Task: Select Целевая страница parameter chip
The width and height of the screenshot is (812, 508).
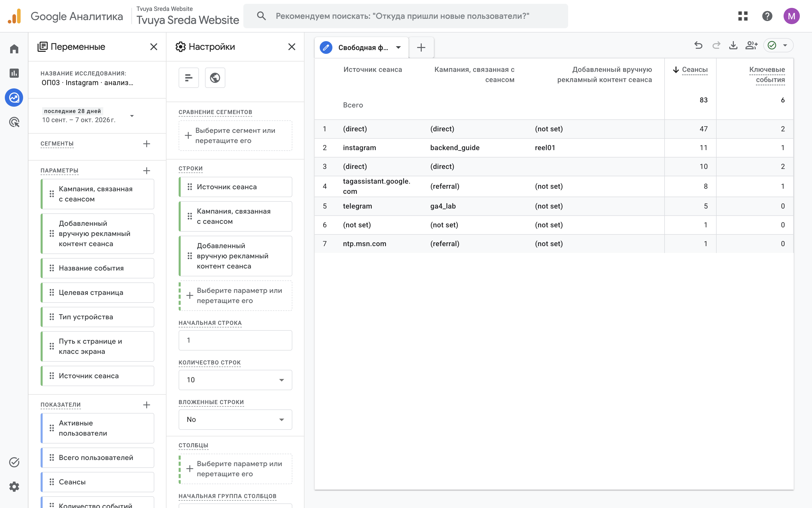Action: (97, 293)
